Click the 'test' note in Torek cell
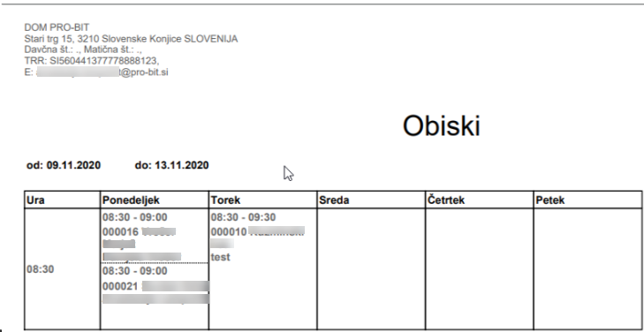 click(220, 257)
